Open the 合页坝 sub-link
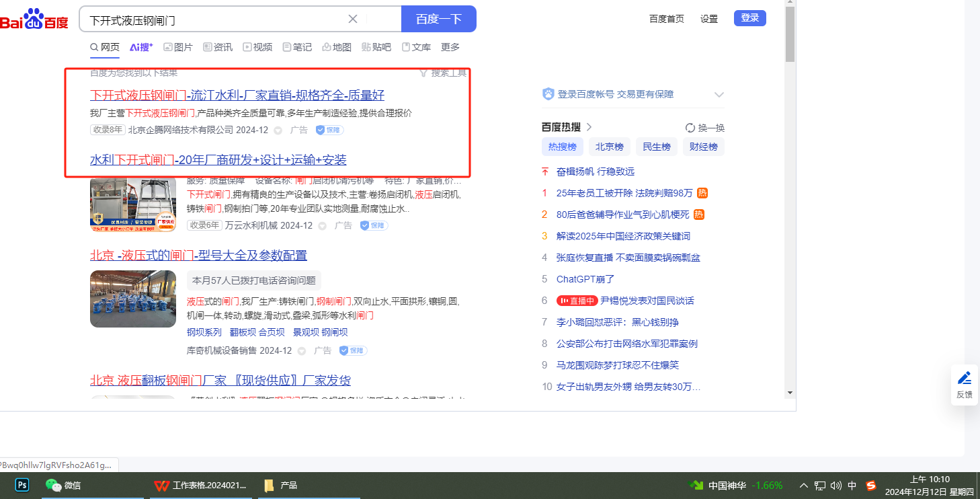This screenshot has width=980, height=499. [x=272, y=332]
